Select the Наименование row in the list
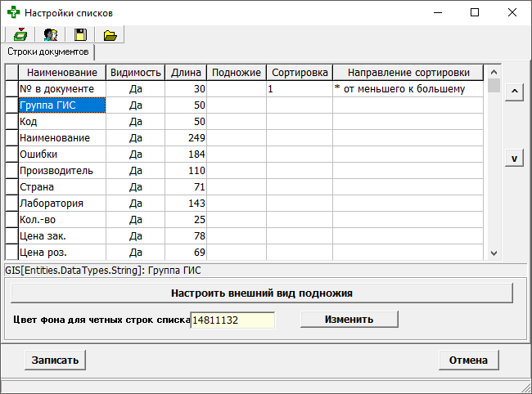 point(61,137)
